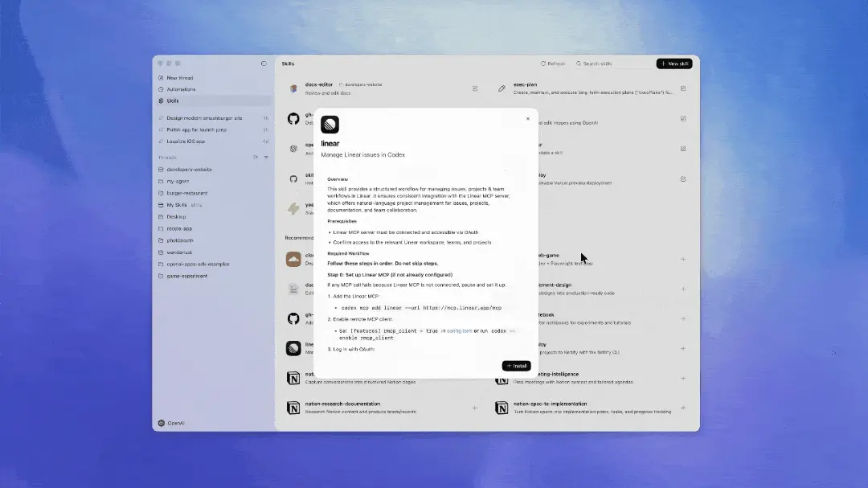The image size is (868, 488).
Task: Toggle the checkbox on the image-editing skill row
Action: (683, 117)
